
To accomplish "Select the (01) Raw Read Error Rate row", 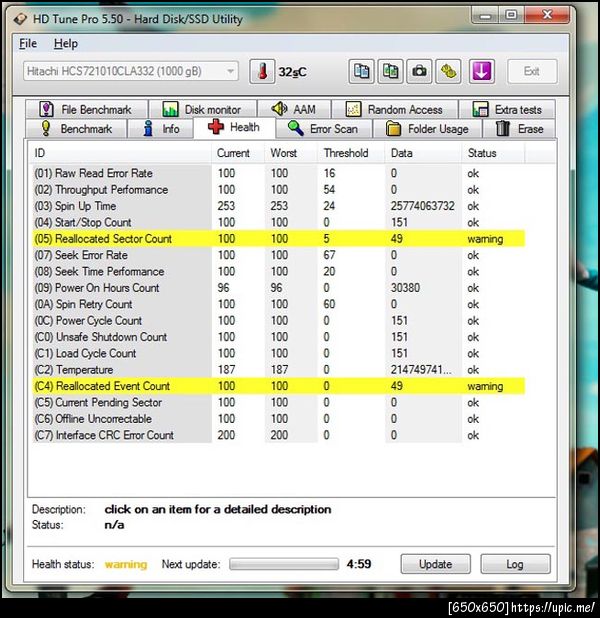I will pos(279,173).
